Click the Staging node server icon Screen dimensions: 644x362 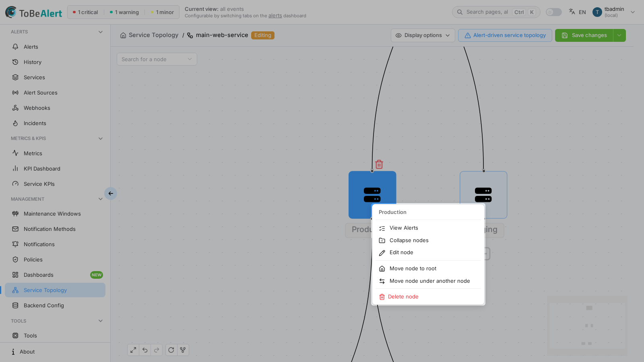click(x=483, y=195)
